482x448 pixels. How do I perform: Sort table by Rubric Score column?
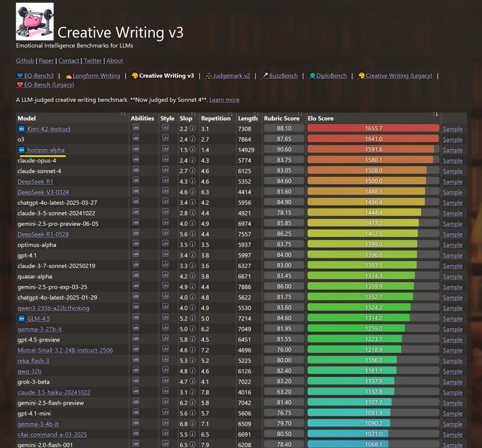[282, 118]
